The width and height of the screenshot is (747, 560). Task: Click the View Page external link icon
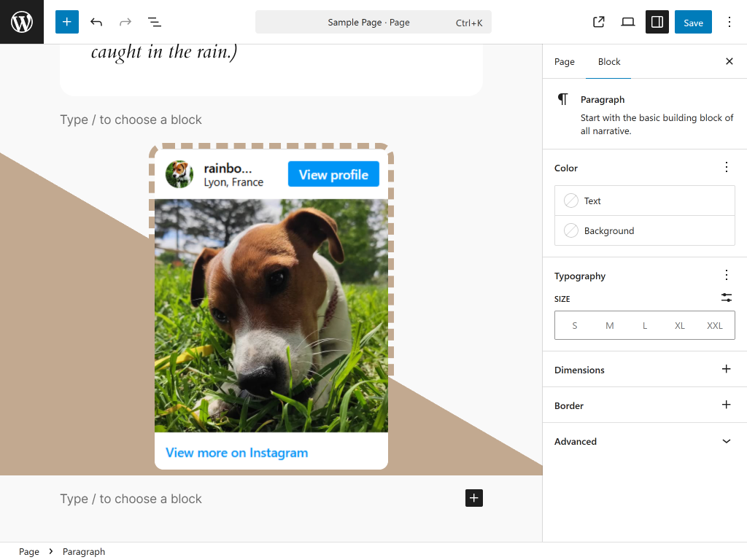tap(599, 22)
